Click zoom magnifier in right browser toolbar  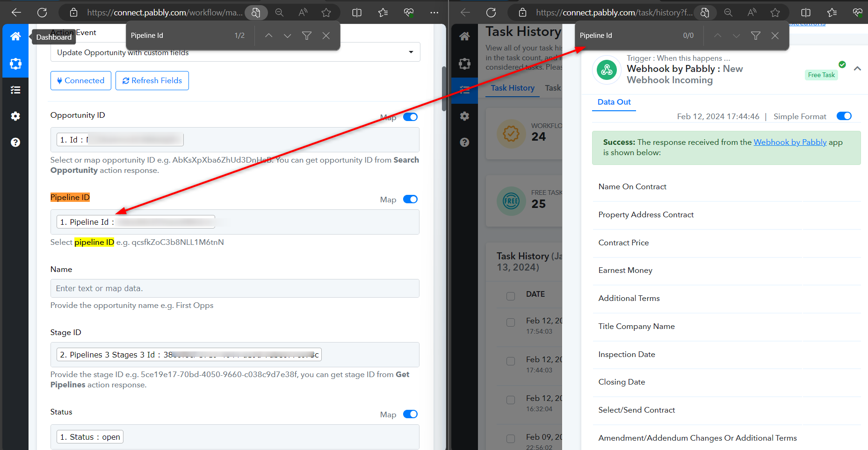[x=728, y=13]
